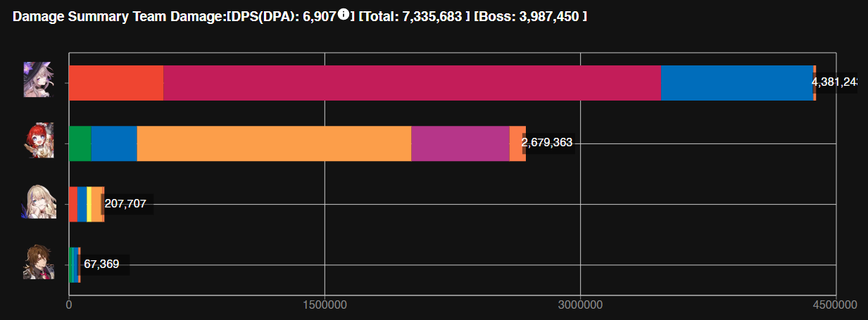
Task: Click the blue segment of top bar
Action: click(737, 83)
